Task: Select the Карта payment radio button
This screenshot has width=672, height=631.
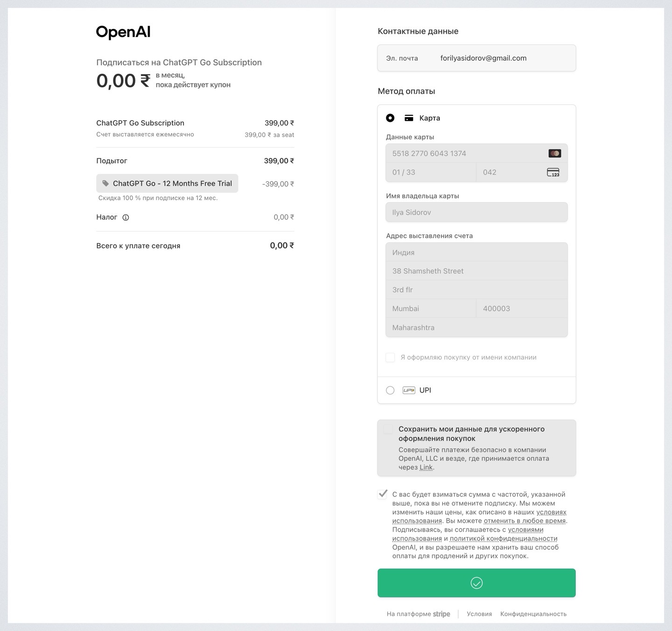Action: point(390,118)
